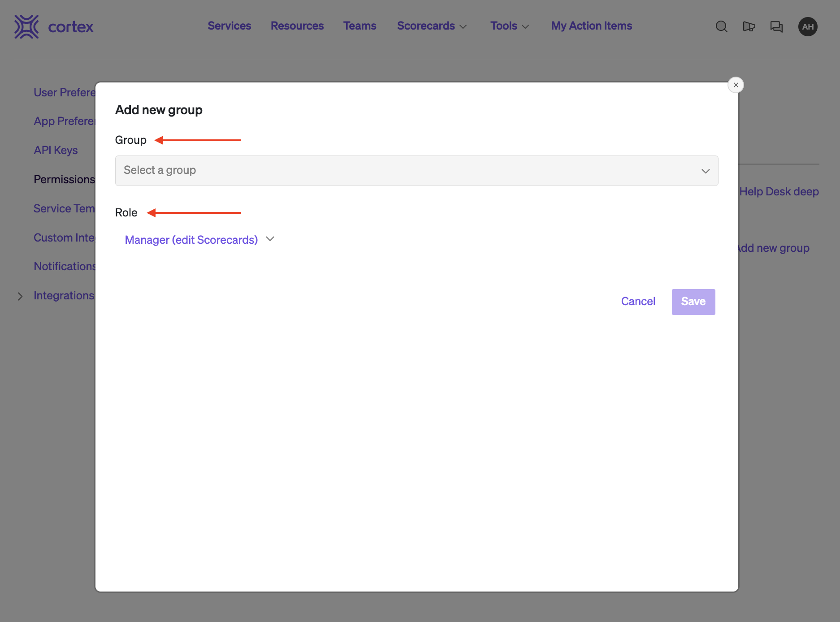The width and height of the screenshot is (840, 622).
Task: Select Permissions in sidebar
Action: click(64, 179)
